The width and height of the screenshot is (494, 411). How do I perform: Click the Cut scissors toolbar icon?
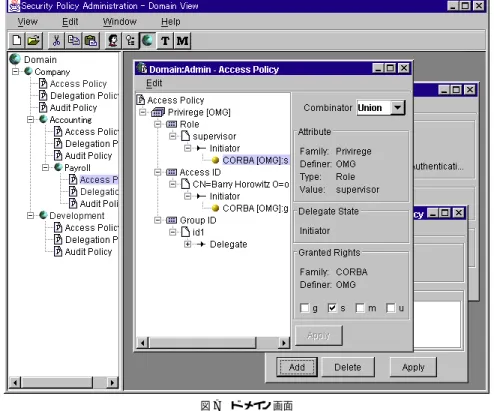pyautogui.click(x=56, y=41)
